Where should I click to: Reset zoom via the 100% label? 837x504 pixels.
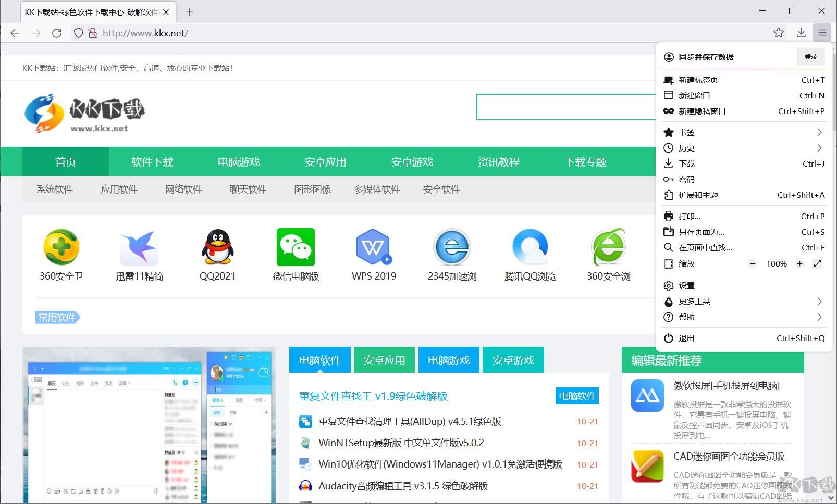click(x=777, y=264)
